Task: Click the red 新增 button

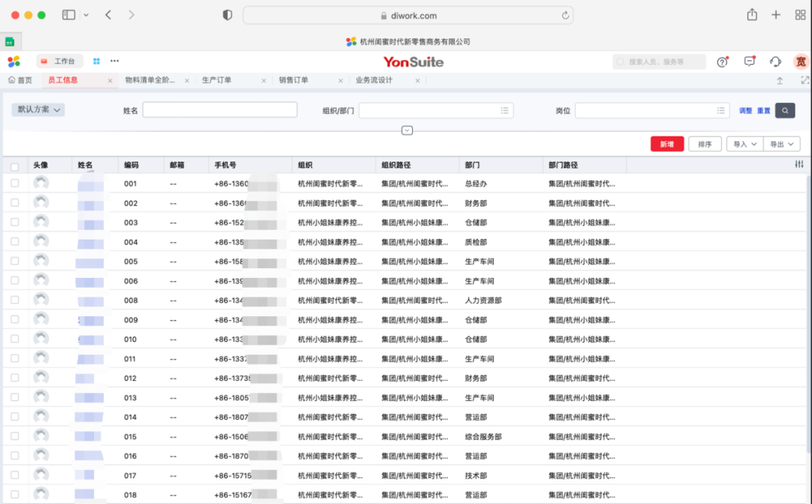Action: [x=667, y=144]
